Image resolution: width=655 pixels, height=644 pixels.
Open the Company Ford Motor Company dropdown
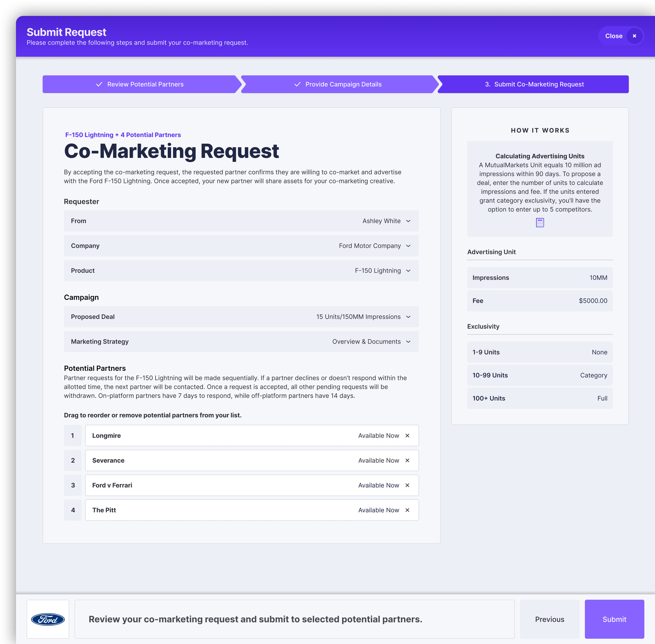(408, 246)
